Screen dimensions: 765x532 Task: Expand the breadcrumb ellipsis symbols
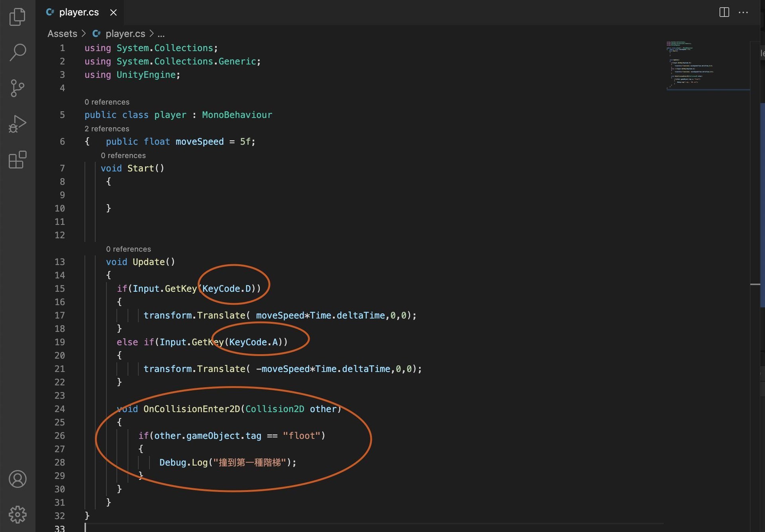point(161,34)
